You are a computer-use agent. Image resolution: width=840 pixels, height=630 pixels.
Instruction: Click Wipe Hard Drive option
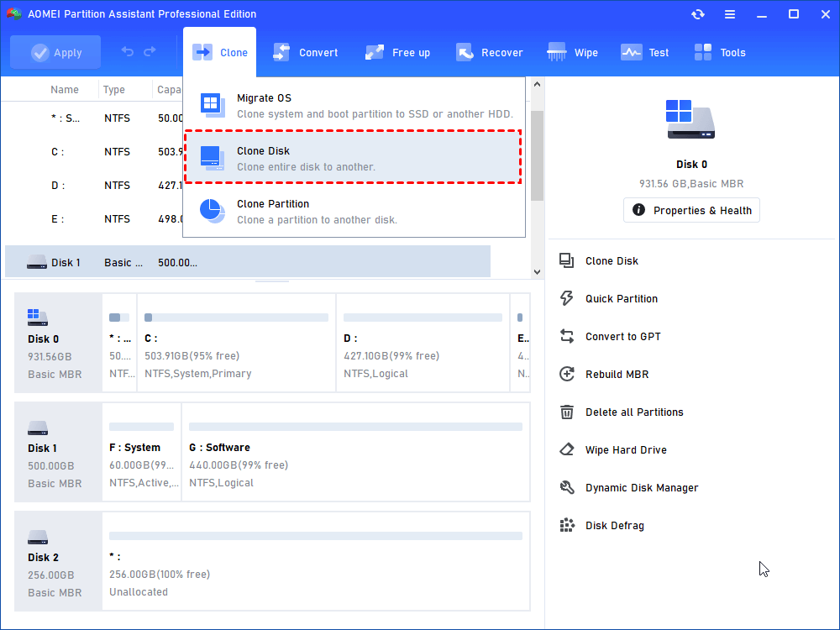tap(626, 450)
